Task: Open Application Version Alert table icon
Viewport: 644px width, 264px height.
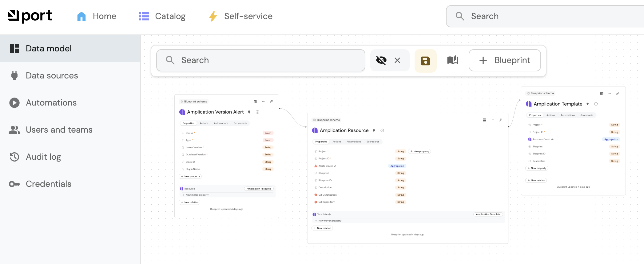Action: tap(255, 102)
